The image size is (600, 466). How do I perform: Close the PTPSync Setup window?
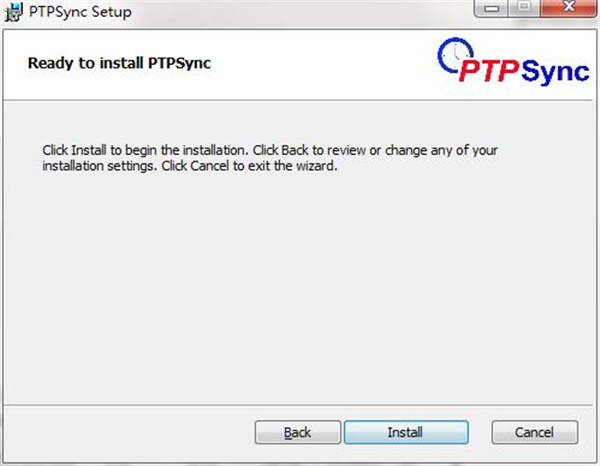coord(569,8)
